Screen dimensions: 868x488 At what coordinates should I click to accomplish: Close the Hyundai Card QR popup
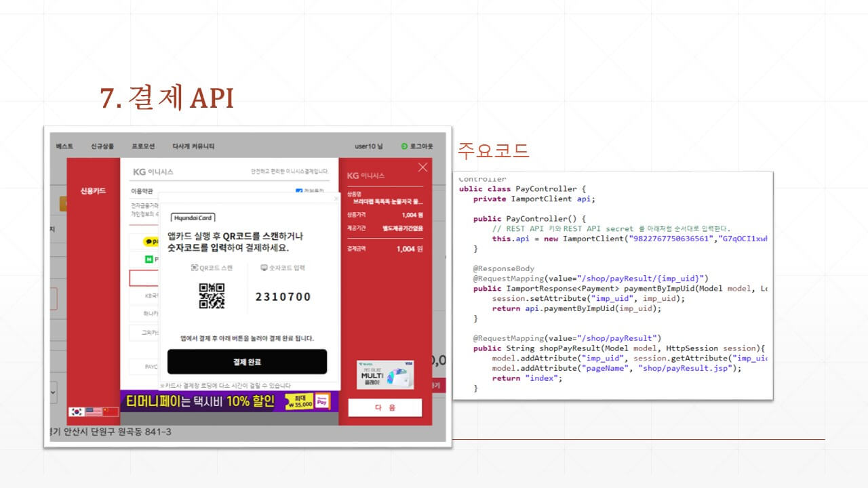[x=335, y=199]
